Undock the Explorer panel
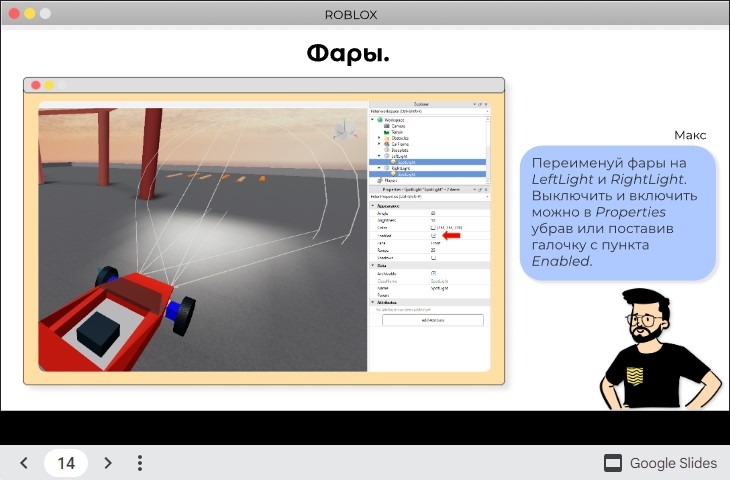The image size is (730, 480). coord(480,104)
